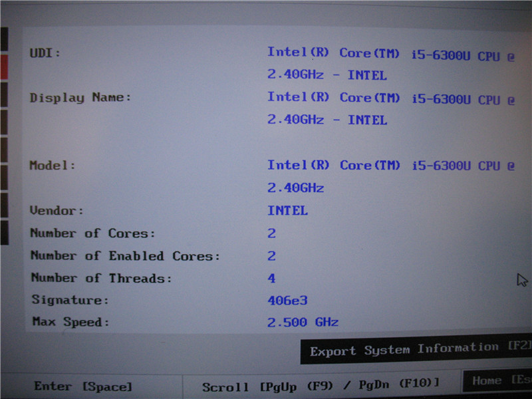Click the Home button at bottom right
Screen dimensions: 532x399
coord(497,380)
